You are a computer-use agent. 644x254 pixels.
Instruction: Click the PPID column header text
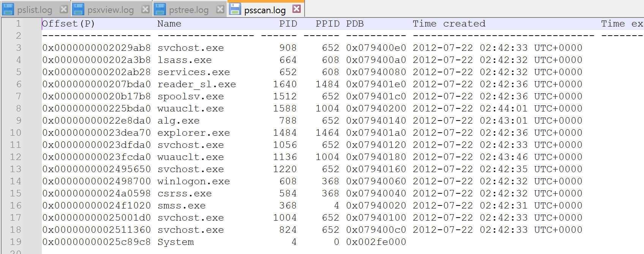pyautogui.click(x=328, y=24)
